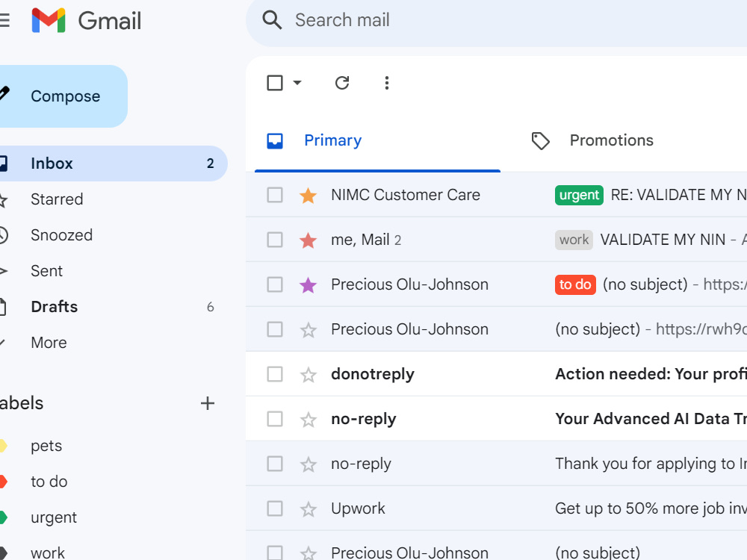This screenshot has width=747, height=560.
Task: Open the main menu hamburger icon
Action: pyautogui.click(x=4, y=20)
